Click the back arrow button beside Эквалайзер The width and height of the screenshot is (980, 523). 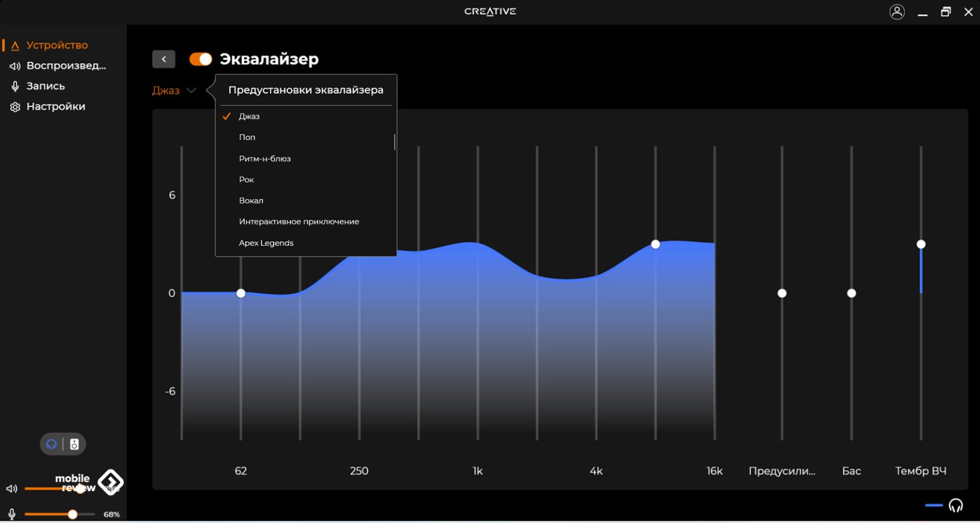pos(163,59)
